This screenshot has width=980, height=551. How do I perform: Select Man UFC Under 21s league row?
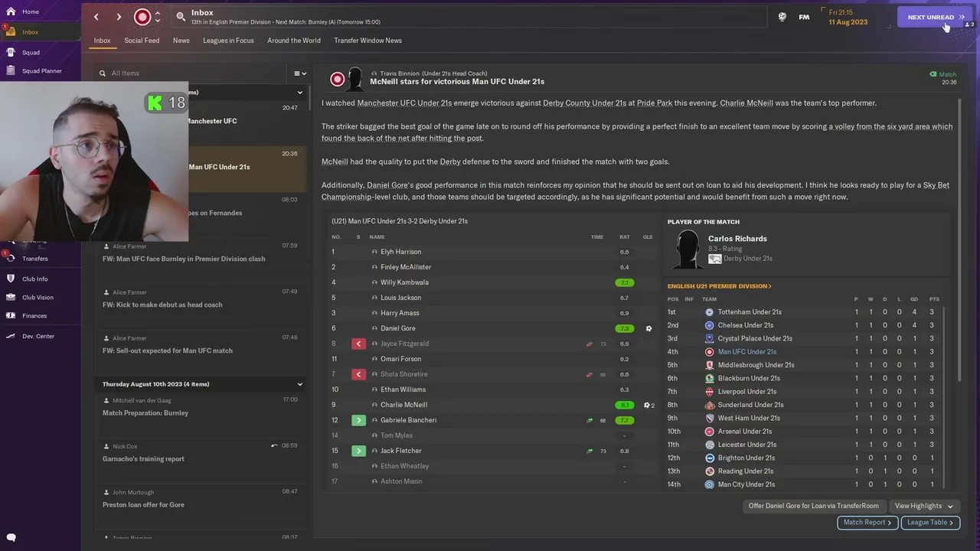pyautogui.click(x=803, y=352)
